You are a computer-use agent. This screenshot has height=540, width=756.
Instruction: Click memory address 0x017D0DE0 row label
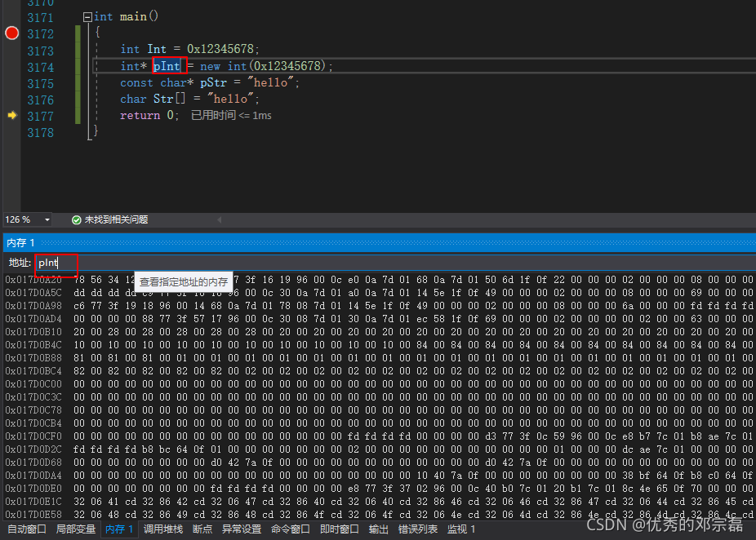point(33,488)
